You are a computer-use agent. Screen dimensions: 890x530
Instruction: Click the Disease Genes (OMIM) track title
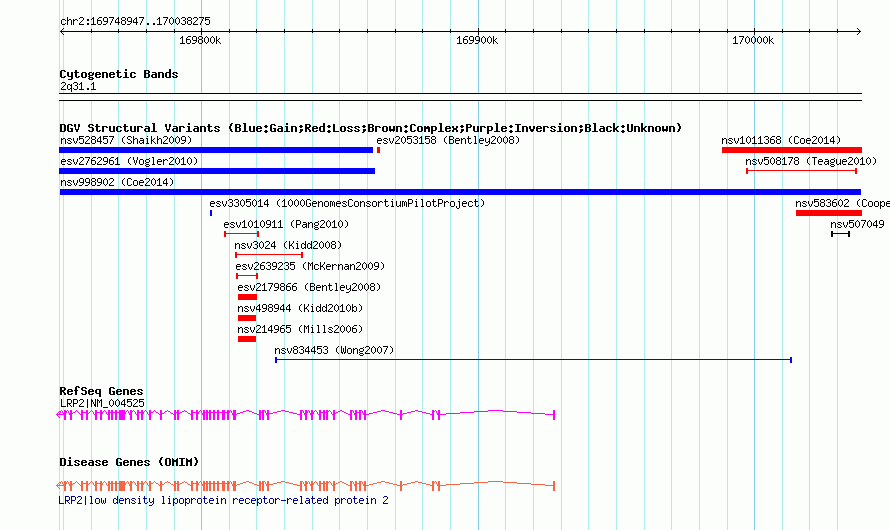(129, 462)
